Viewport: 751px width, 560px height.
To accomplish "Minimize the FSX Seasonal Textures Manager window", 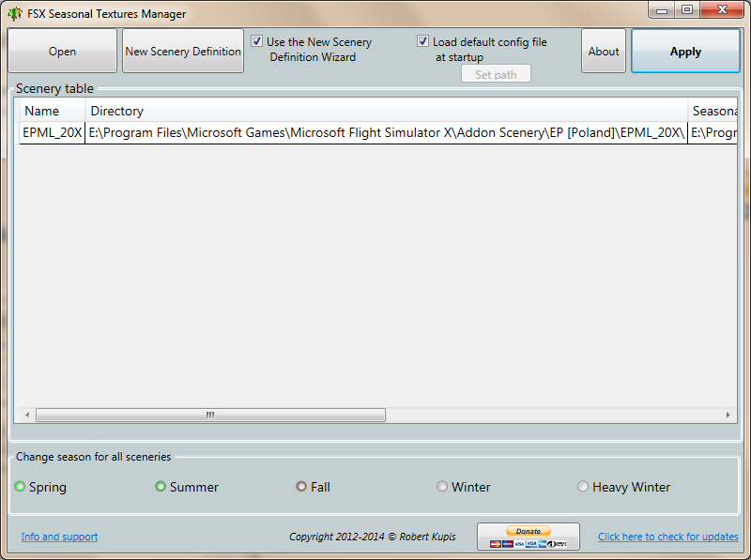I will pyautogui.click(x=662, y=10).
